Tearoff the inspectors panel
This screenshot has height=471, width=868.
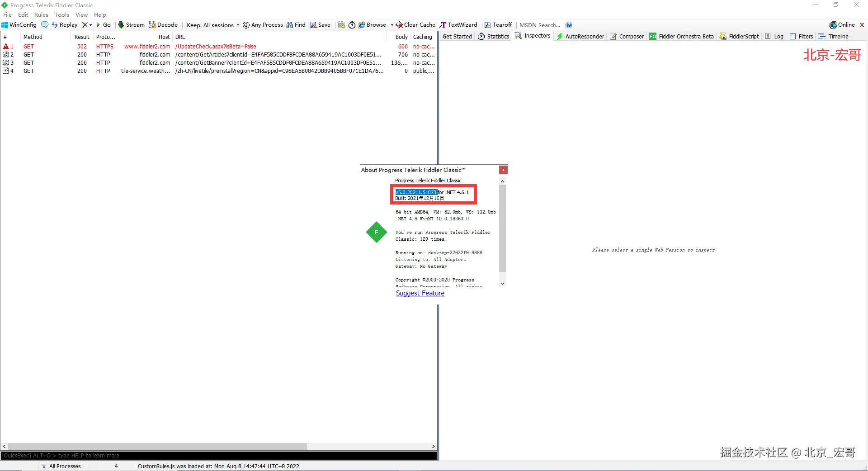click(x=498, y=25)
